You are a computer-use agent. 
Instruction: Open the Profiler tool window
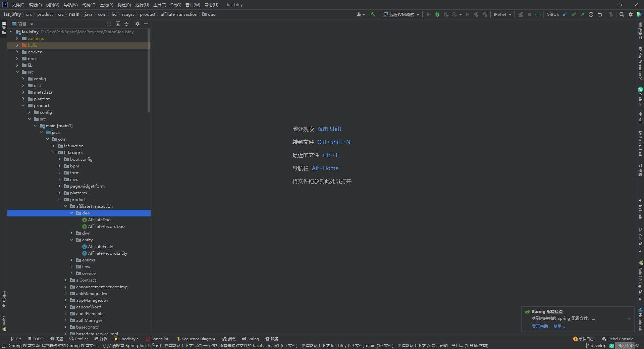point(78,339)
